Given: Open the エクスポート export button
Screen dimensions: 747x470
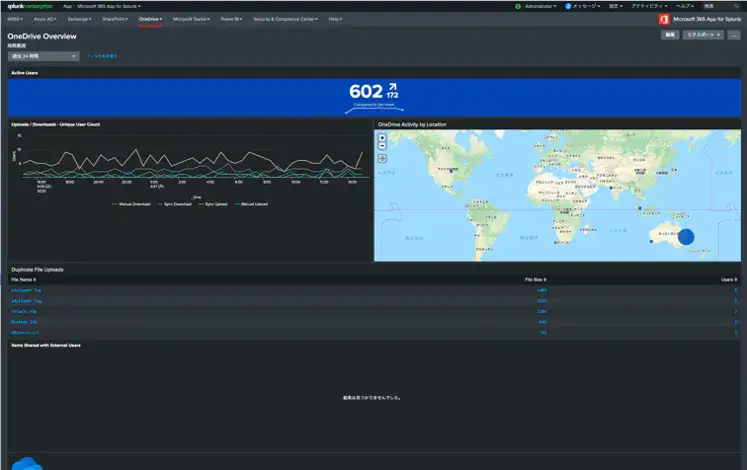Looking at the screenshot, I should 703,35.
